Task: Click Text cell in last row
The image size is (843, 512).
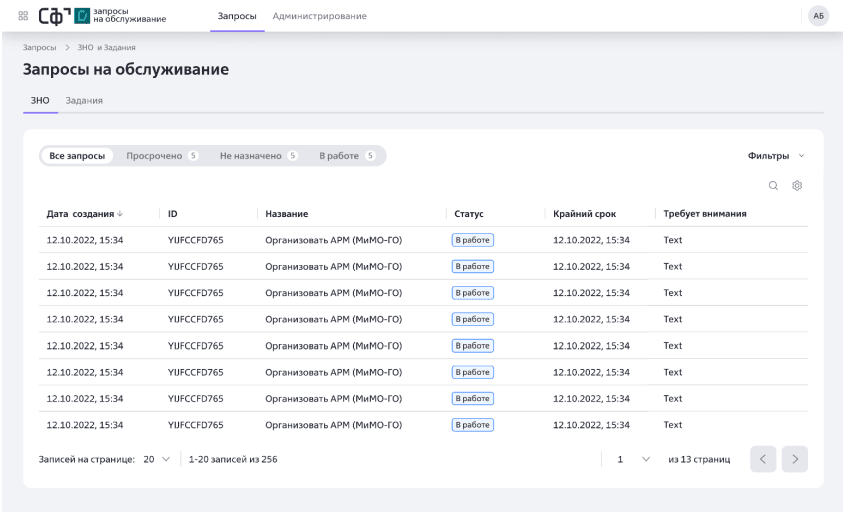Action: click(673, 425)
